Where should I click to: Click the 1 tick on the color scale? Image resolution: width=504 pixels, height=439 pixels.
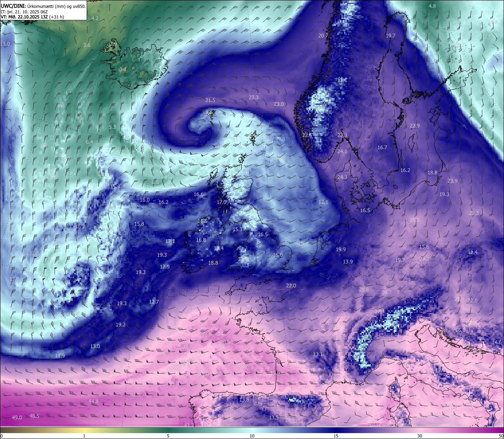84,435
